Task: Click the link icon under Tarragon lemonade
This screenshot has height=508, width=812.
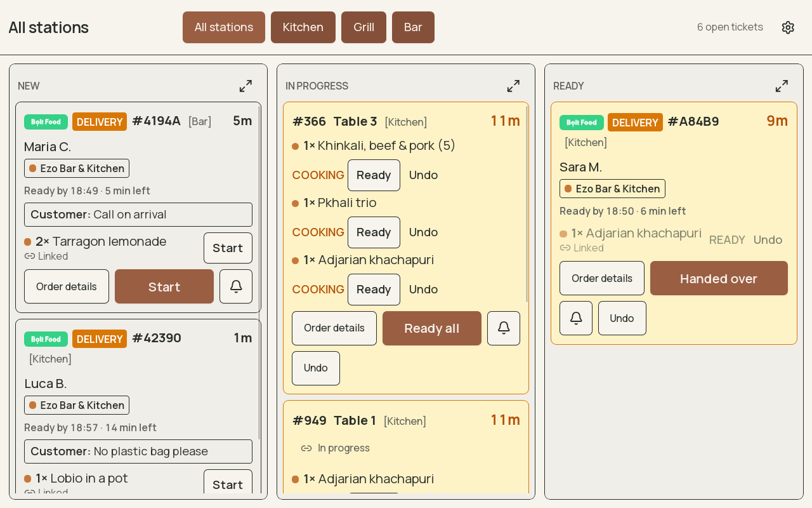Action: click(29, 256)
